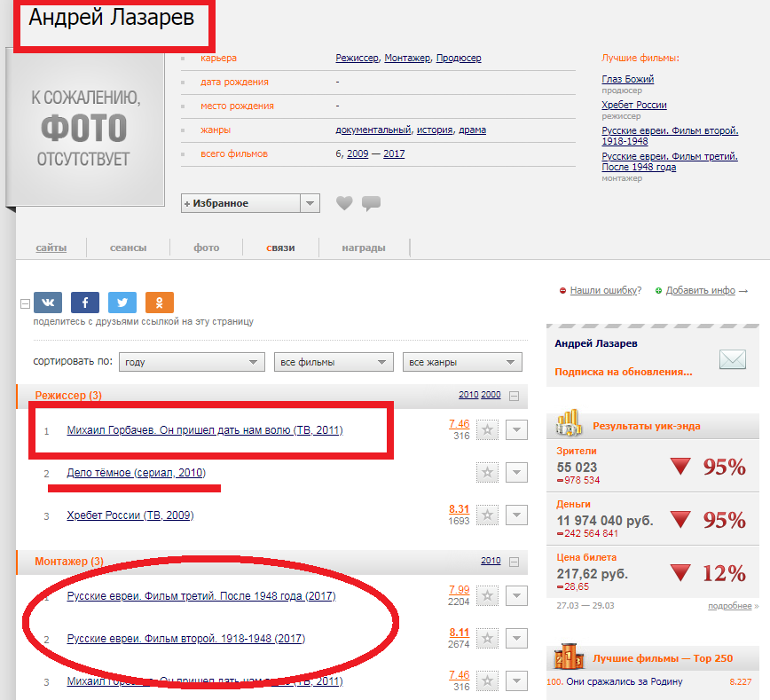This screenshot has width=770, height=700.
Task: Collapse the Режиссер section with minus box
Action: click(x=513, y=395)
